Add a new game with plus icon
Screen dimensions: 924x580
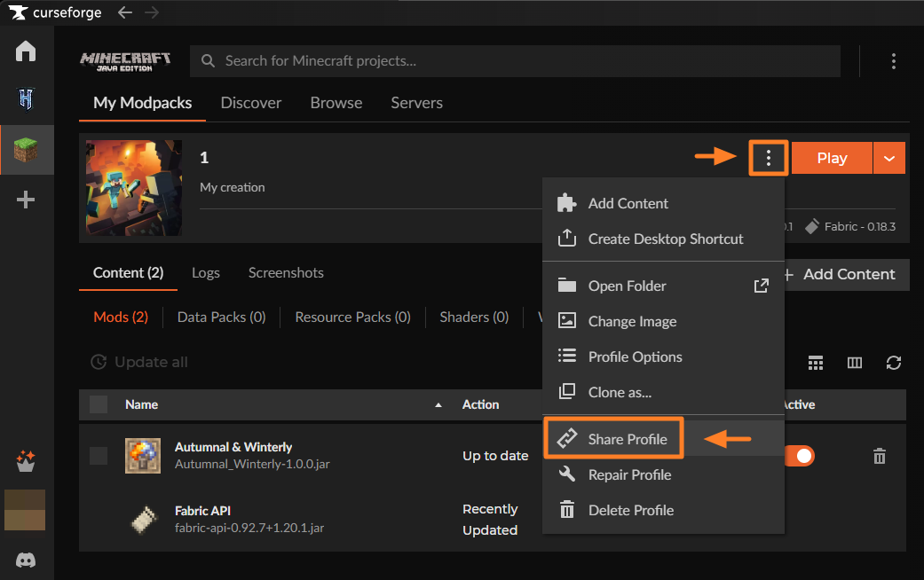click(26, 200)
